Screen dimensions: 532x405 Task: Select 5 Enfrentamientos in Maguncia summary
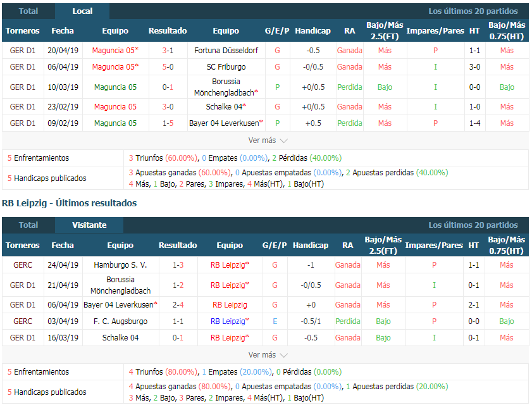(38, 158)
